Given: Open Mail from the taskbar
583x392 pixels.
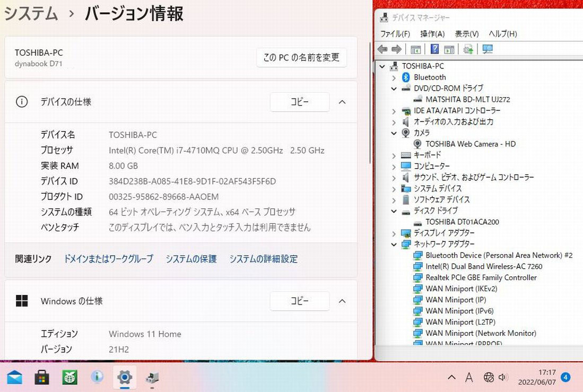Looking at the screenshot, I should (14, 378).
